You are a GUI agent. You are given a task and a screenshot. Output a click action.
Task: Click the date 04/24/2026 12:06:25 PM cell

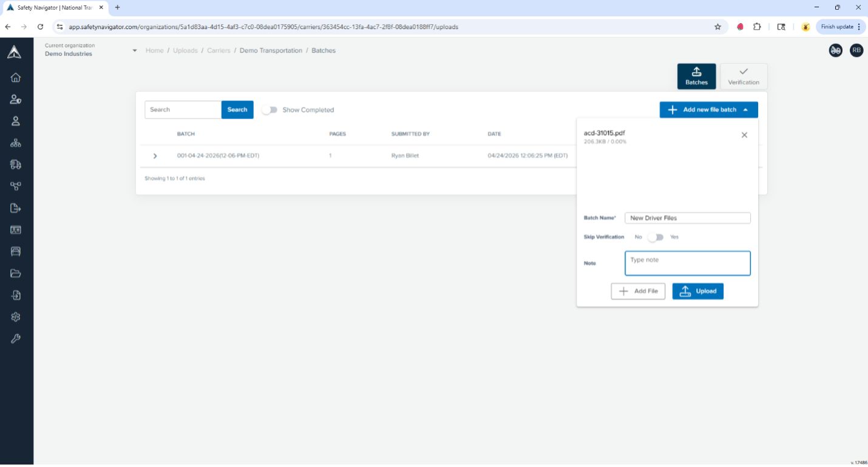click(527, 156)
